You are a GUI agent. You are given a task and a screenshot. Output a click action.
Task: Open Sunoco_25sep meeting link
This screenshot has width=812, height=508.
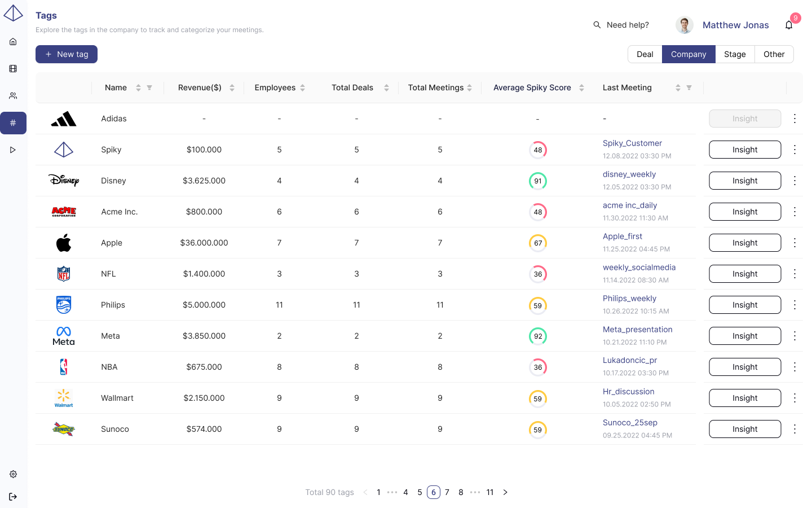click(x=630, y=423)
